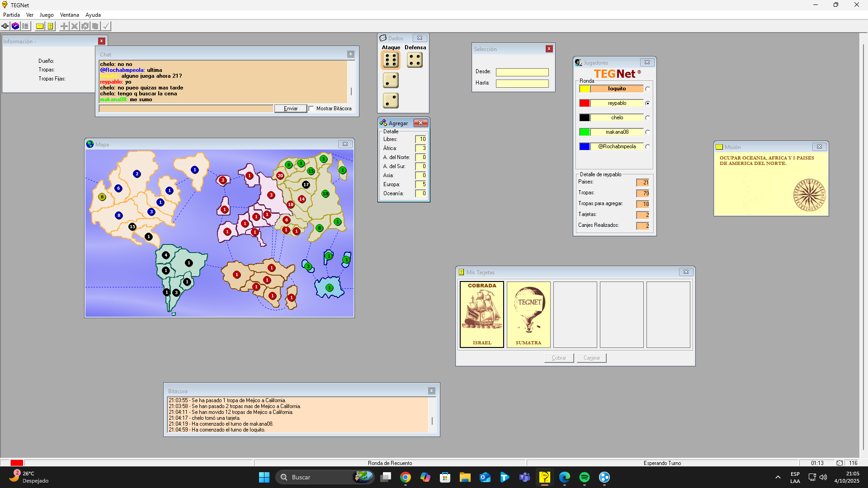Click the Desde input field in Selección
This screenshot has width=868, height=488.
tap(522, 72)
